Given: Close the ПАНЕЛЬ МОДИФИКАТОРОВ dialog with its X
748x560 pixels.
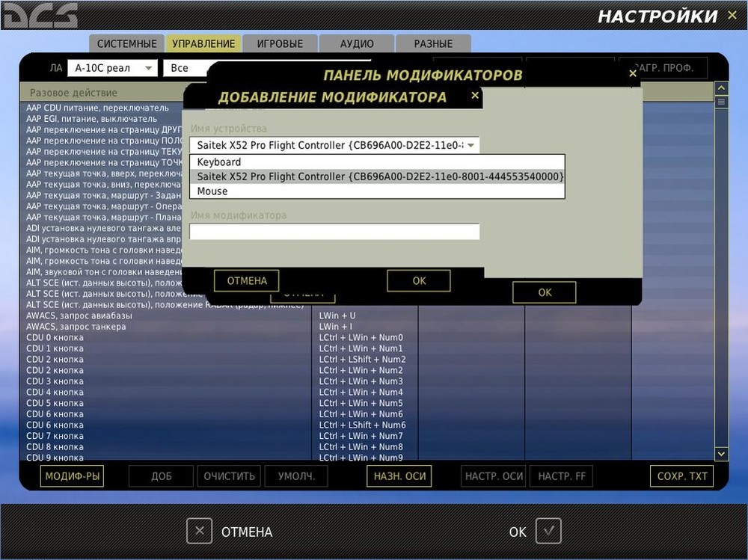Looking at the screenshot, I should (x=633, y=73).
